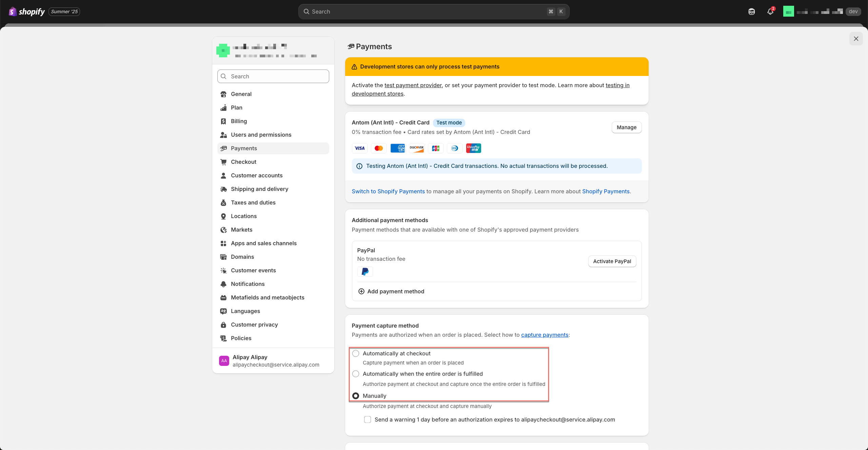Click the Plan chart icon
The image size is (868, 450).
point(223,107)
